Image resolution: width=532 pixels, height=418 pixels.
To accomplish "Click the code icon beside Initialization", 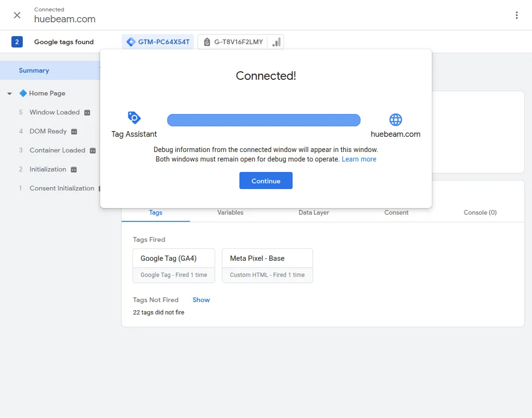I will [x=74, y=170].
